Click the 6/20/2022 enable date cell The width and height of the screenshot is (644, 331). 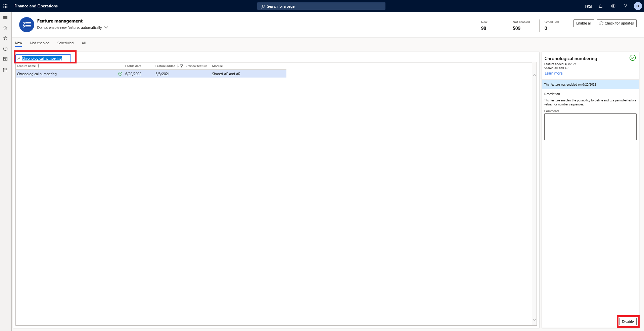pos(133,74)
